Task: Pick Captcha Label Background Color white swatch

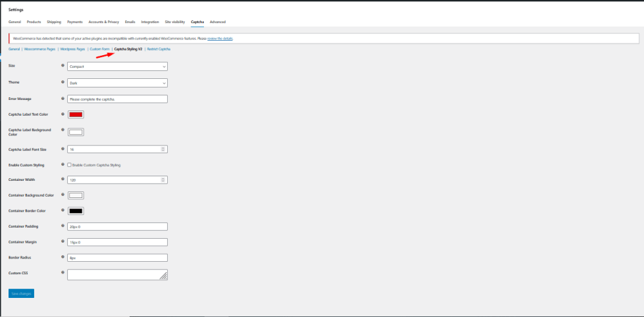Action: click(x=76, y=132)
